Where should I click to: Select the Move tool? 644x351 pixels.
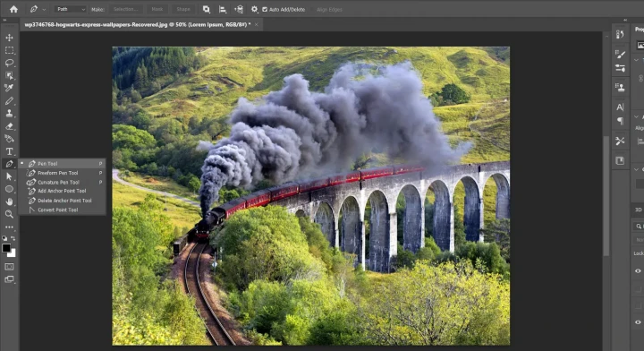click(9, 38)
